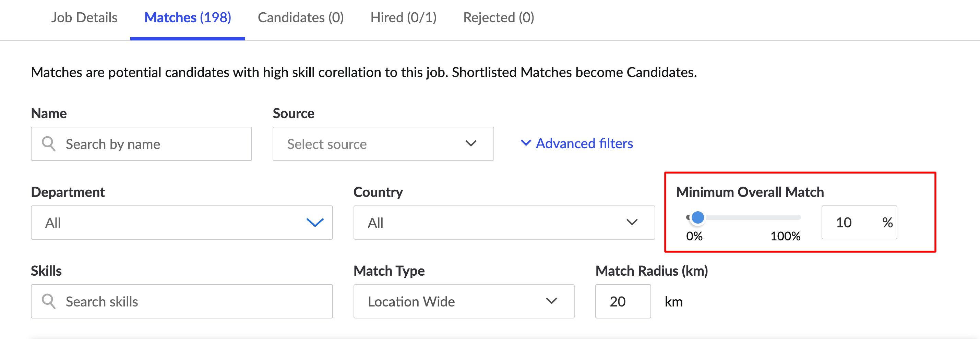The height and width of the screenshot is (339, 980).
Task: Click the magnifier icon in Skills search
Action: coord(49,301)
